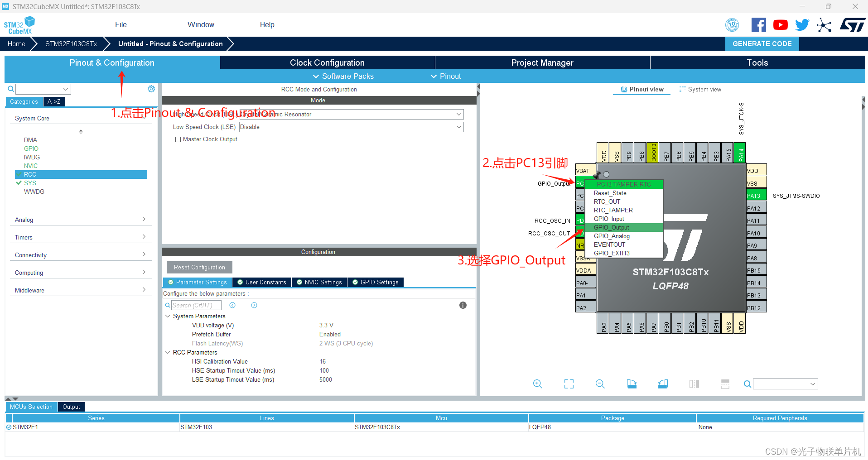
Task: Show parameter info icon
Action: coord(463,305)
